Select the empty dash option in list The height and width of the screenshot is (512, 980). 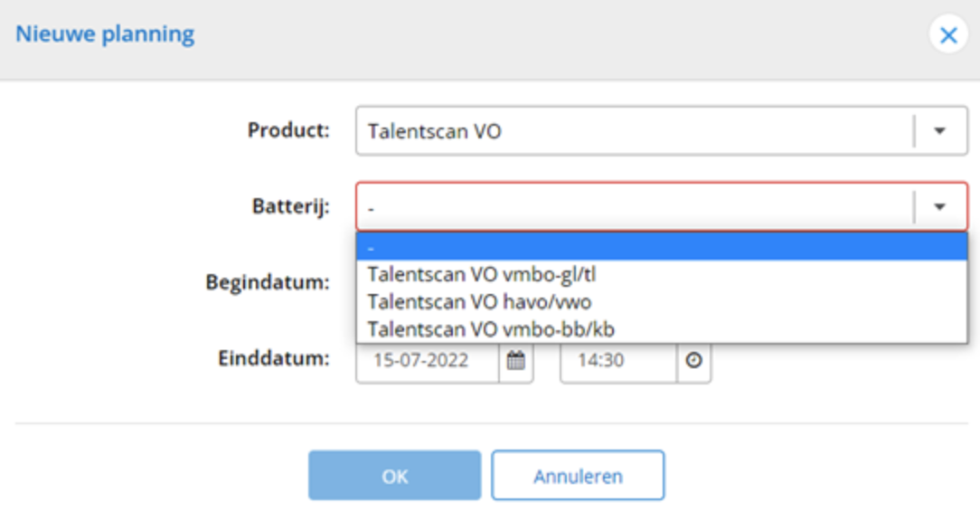pos(661,247)
